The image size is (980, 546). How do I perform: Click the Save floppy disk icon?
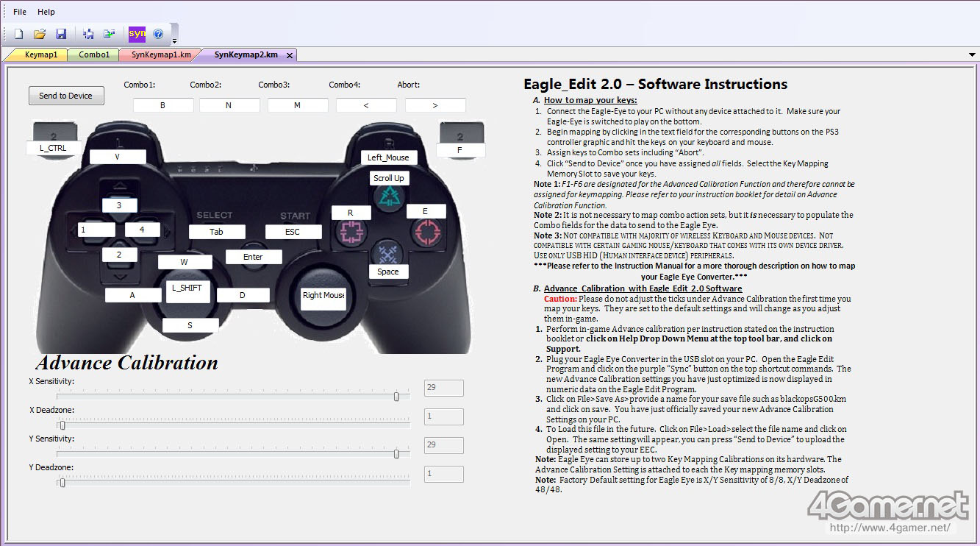tap(61, 34)
